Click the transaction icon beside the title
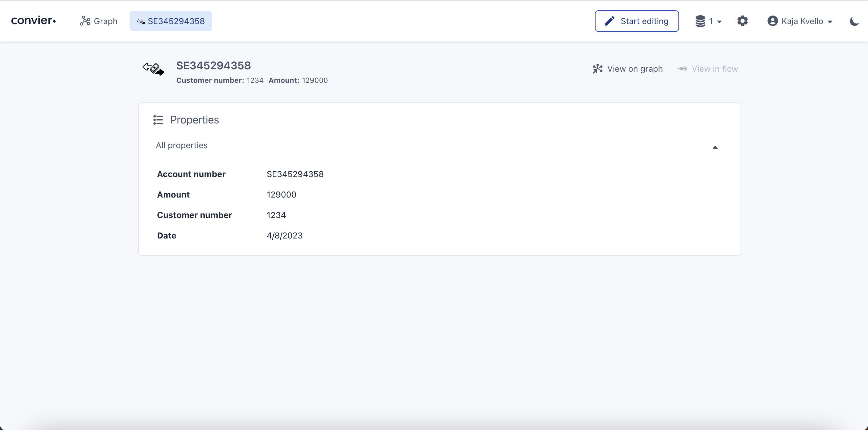Image resolution: width=868 pixels, height=430 pixels. pyautogui.click(x=153, y=69)
